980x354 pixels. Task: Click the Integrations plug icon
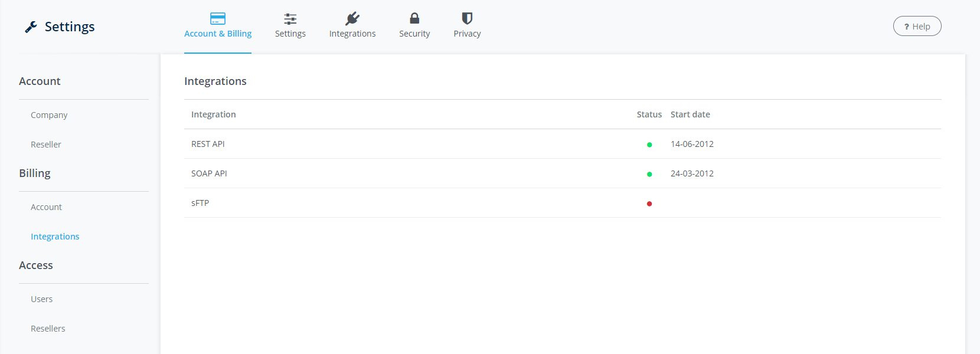tap(352, 18)
